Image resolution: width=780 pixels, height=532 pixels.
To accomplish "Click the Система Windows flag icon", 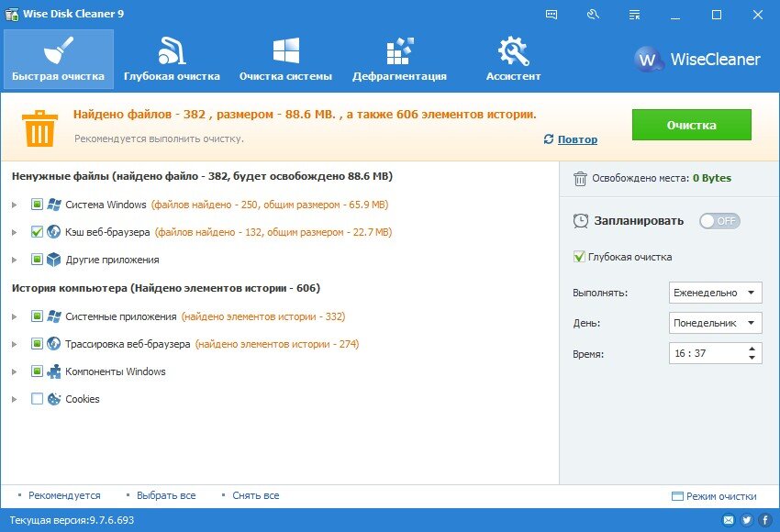I will [x=54, y=205].
